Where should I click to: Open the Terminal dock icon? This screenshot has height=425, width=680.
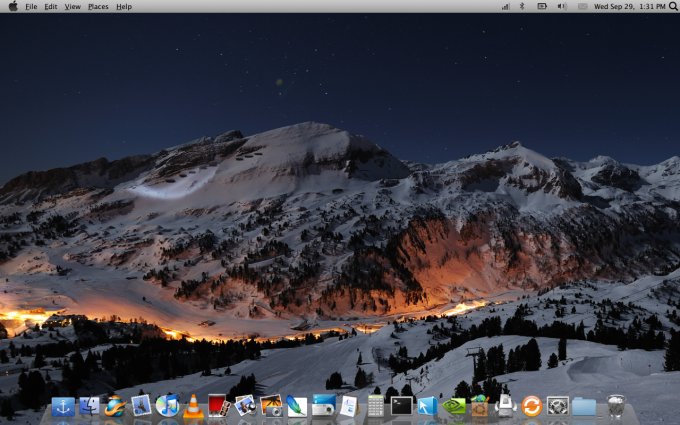(x=401, y=406)
